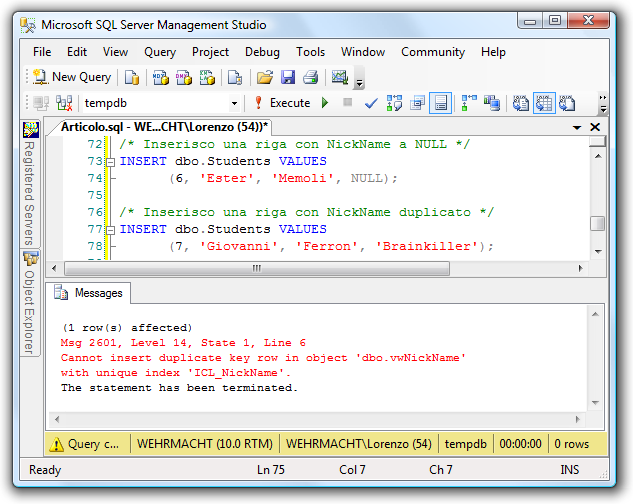The width and height of the screenshot is (633, 504).
Task: Open the Activity Monitor icon
Action: click(x=340, y=77)
